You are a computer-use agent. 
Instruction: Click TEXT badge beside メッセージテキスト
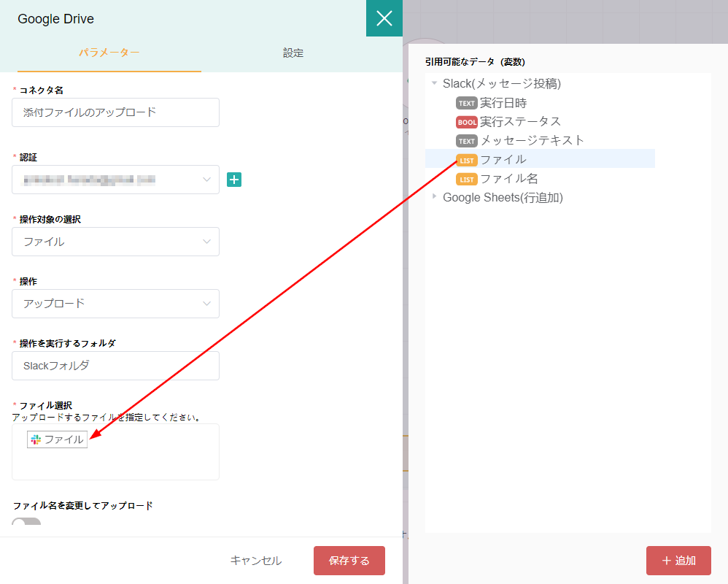[467, 141]
